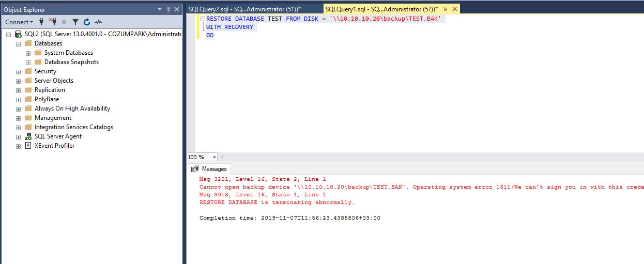Collapse the RESTORE DATABASE code block outline
Screen dimensions: 644x264
203,19
